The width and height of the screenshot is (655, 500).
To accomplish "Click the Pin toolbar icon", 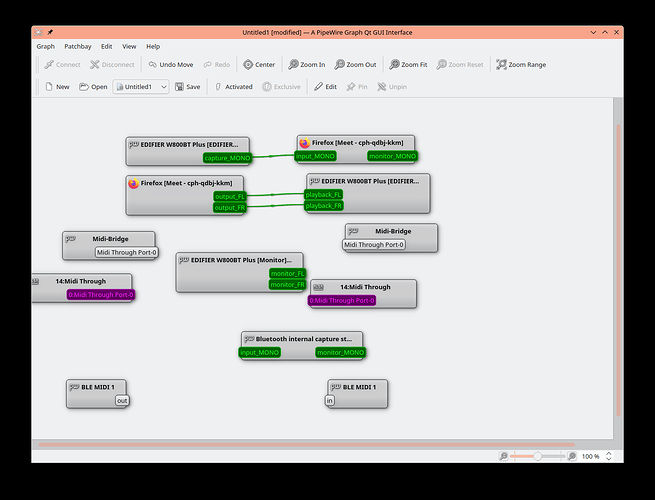I will [350, 87].
